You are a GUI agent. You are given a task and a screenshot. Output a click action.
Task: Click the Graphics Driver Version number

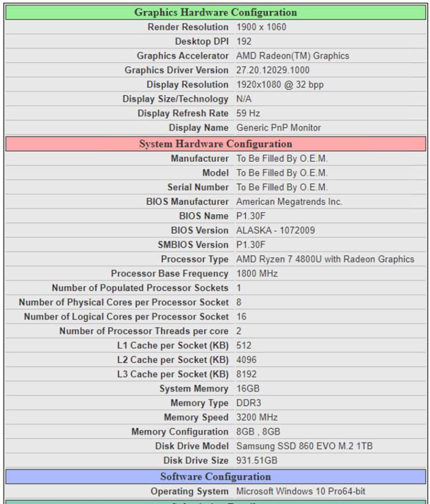coord(273,70)
